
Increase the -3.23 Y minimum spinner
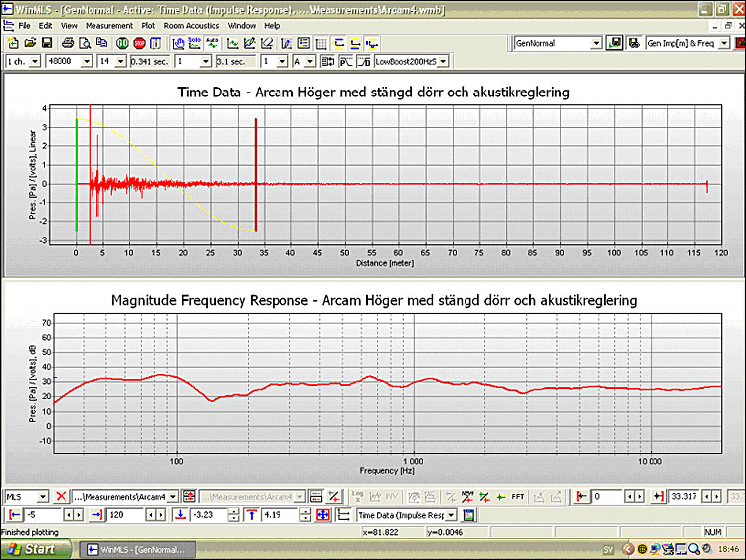[233, 512]
